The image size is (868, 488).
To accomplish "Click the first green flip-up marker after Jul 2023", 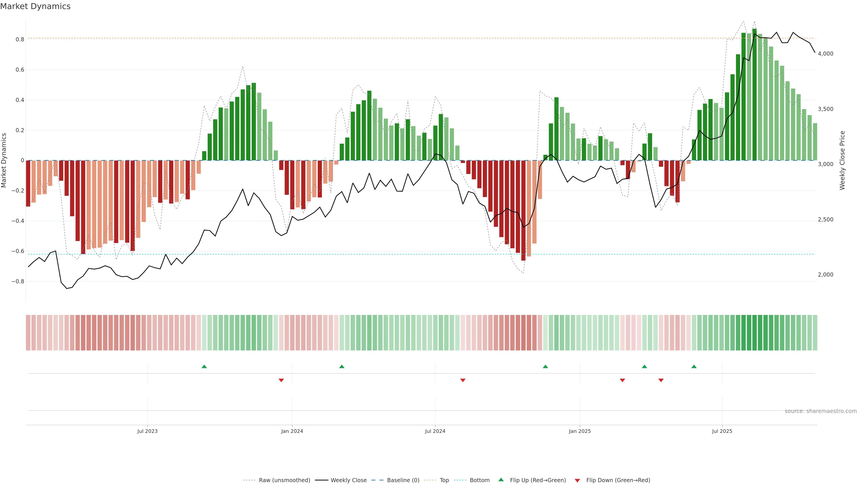I will coord(204,366).
